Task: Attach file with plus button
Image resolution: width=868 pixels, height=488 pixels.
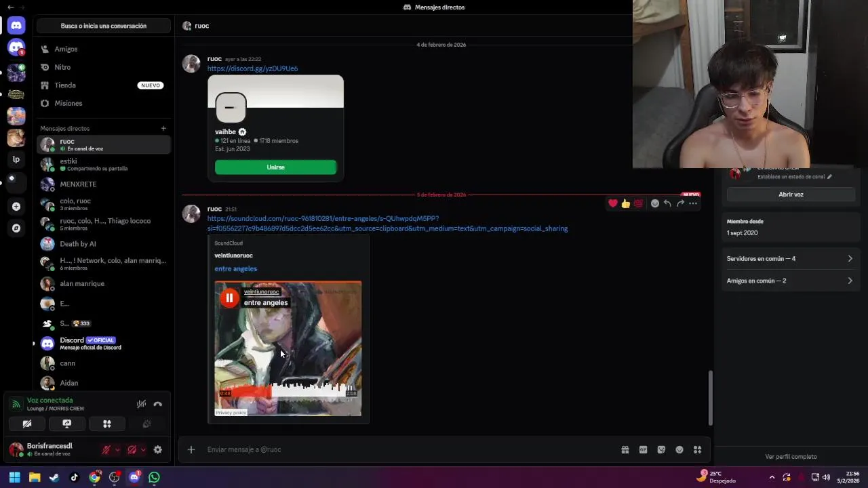Action: pos(191,449)
